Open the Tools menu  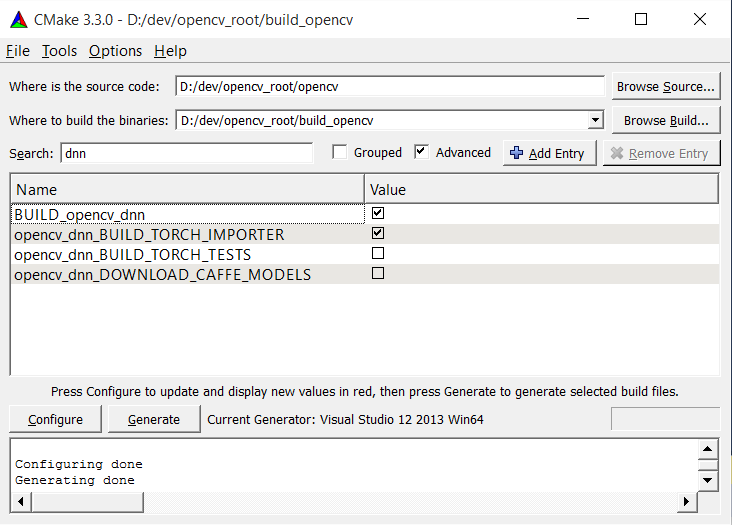coord(59,50)
